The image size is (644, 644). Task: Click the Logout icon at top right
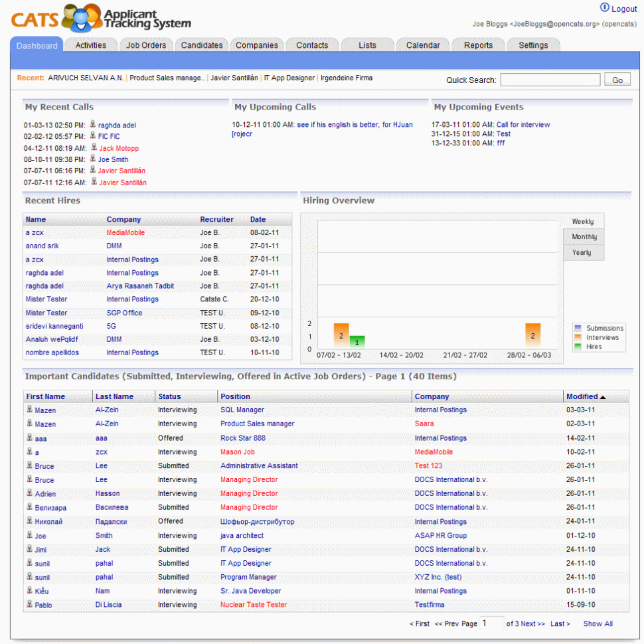(x=605, y=8)
